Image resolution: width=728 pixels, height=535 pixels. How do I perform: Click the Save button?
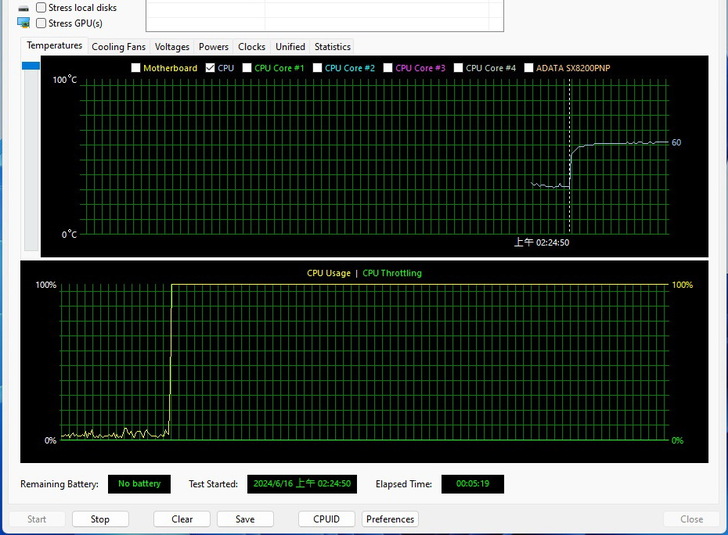(x=245, y=519)
